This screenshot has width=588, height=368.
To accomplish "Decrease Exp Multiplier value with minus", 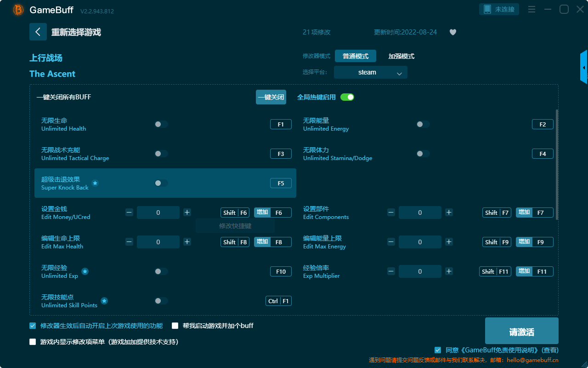I will [x=391, y=271].
